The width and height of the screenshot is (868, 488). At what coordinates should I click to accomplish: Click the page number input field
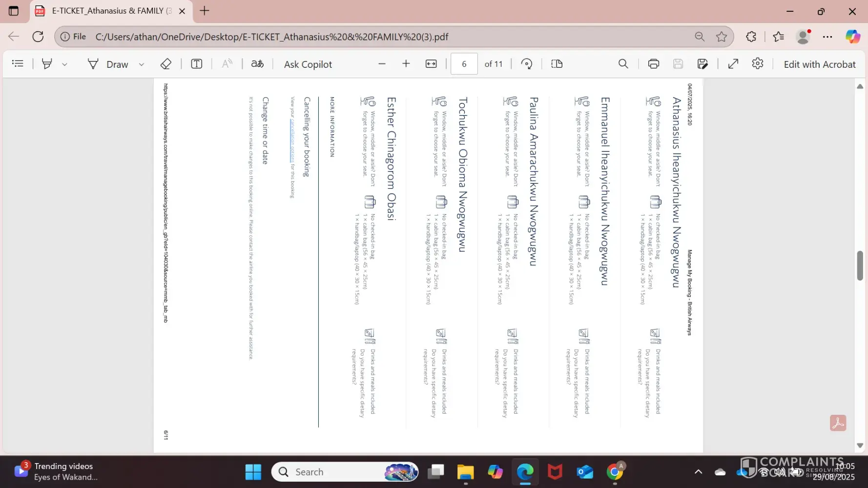(464, 64)
